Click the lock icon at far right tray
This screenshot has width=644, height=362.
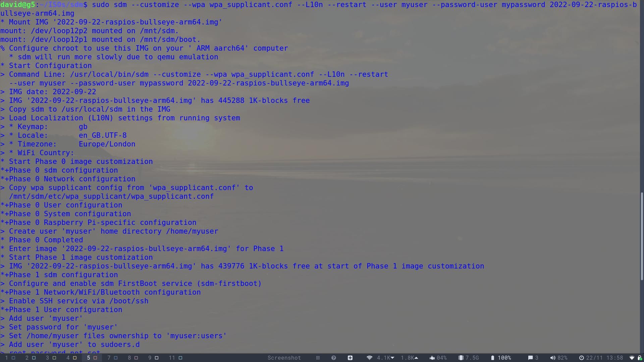pos(639,358)
